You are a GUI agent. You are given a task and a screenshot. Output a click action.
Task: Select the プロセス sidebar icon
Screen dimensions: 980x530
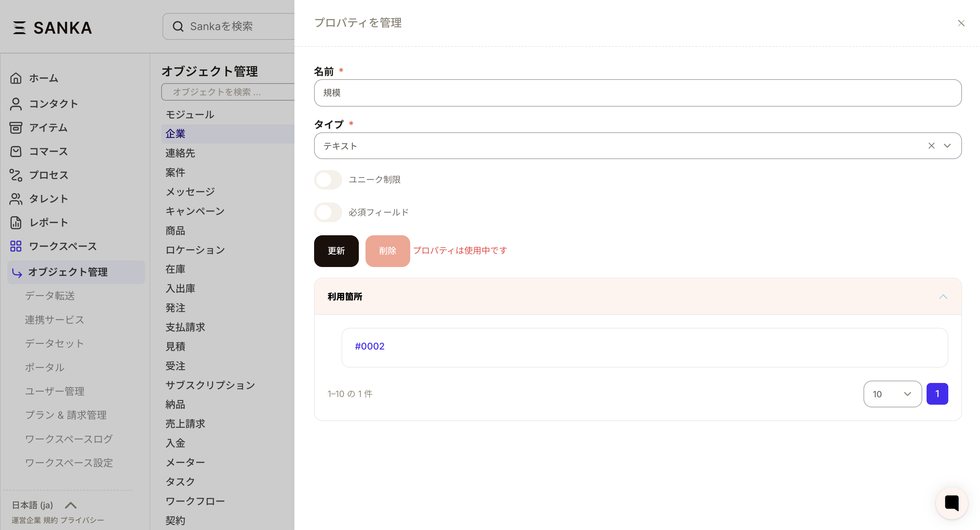(16, 175)
